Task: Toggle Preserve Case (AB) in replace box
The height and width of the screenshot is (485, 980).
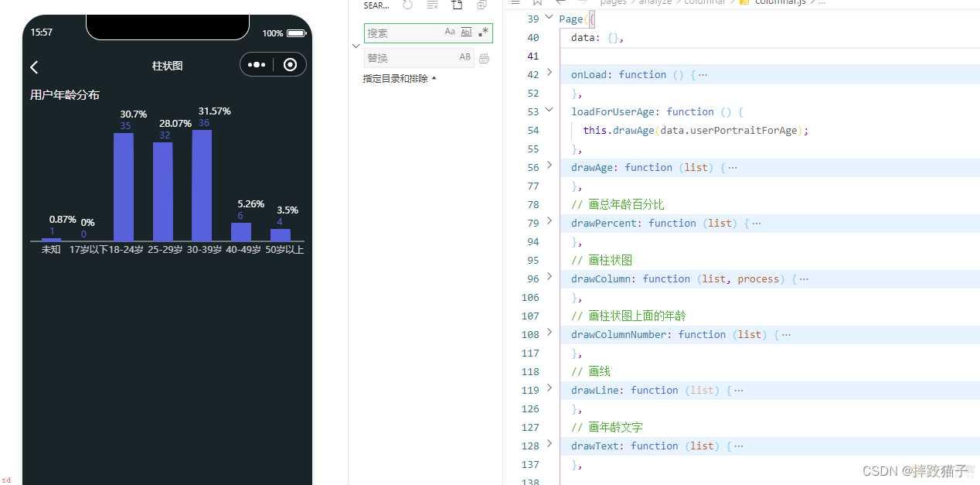Action: (x=464, y=57)
